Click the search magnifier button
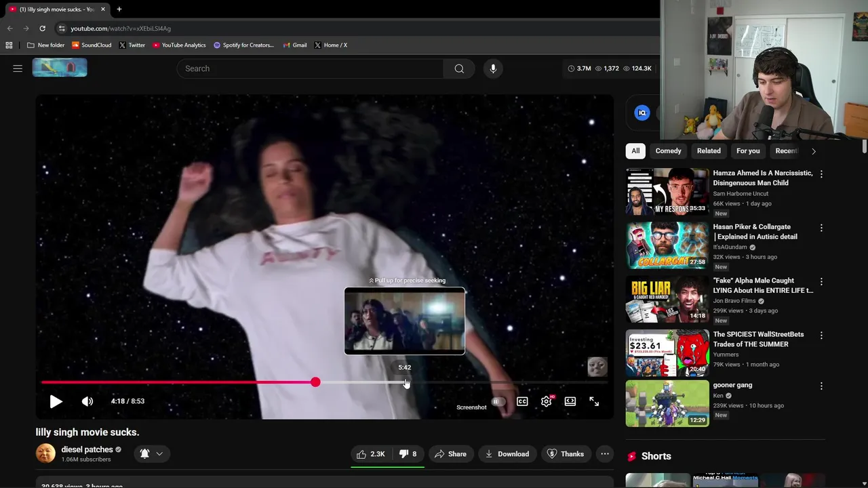Image resolution: width=868 pixels, height=488 pixels. (x=459, y=68)
